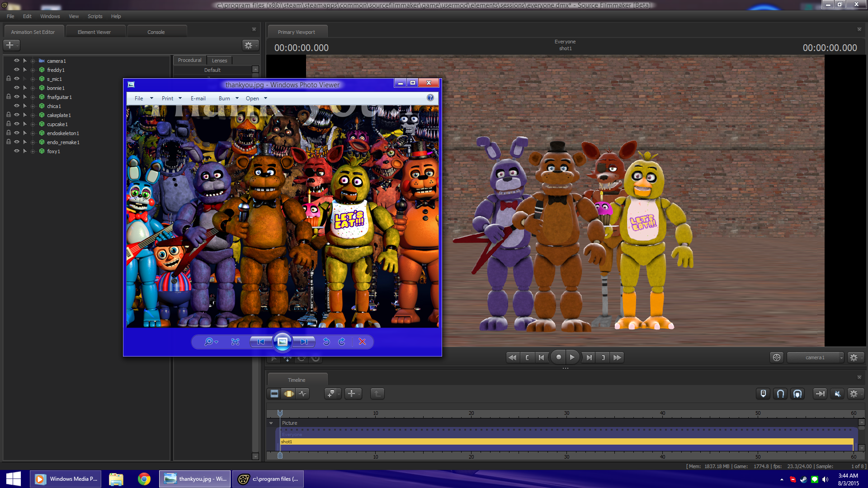Jump to first frame with rewind button
The width and height of the screenshot is (868, 488).
point(512,357)
